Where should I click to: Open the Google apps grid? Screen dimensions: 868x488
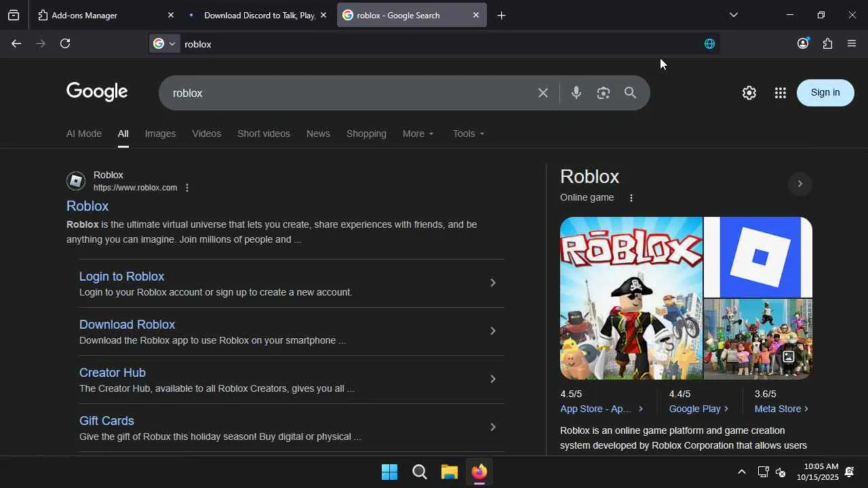(x=780, y=93)
